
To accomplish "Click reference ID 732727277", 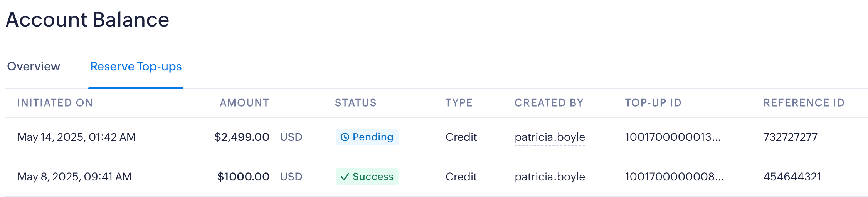I will pyautogui.click(x=791, y=137).
